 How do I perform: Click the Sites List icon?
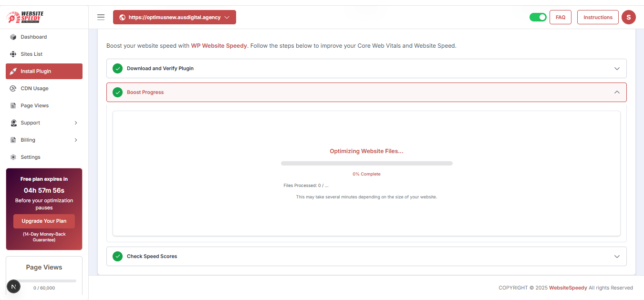[13, 54]
